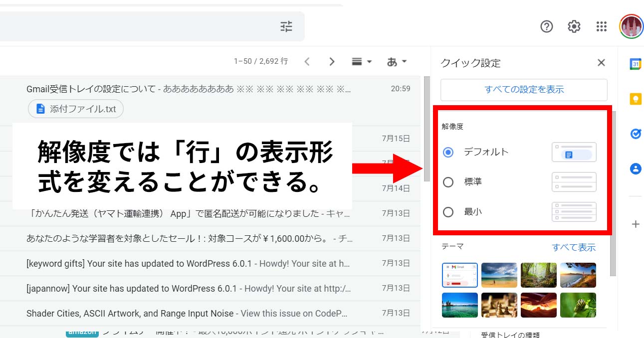This screenshot has width=644, height=338.
Task: Click the plus icon to get add-ons
Action: coord(635,224)
